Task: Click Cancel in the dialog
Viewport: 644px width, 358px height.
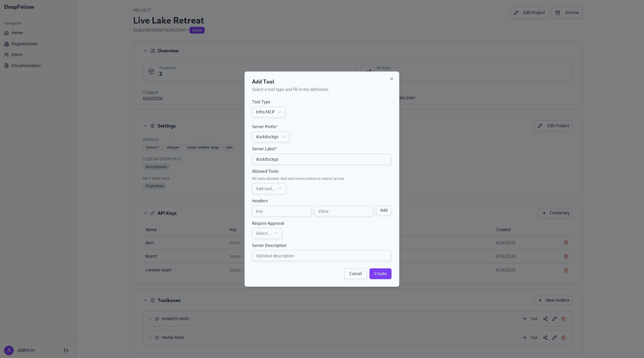Action: [355, 274]
